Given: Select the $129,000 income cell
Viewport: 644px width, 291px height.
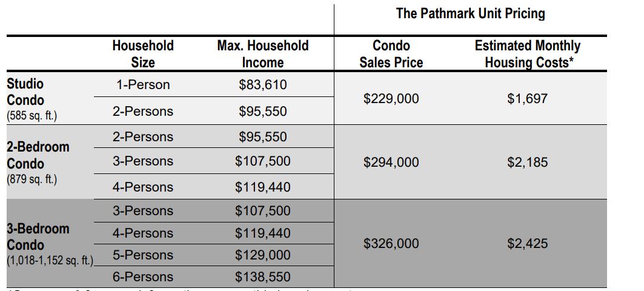Looking at the screenshot, I should (262, 255).
